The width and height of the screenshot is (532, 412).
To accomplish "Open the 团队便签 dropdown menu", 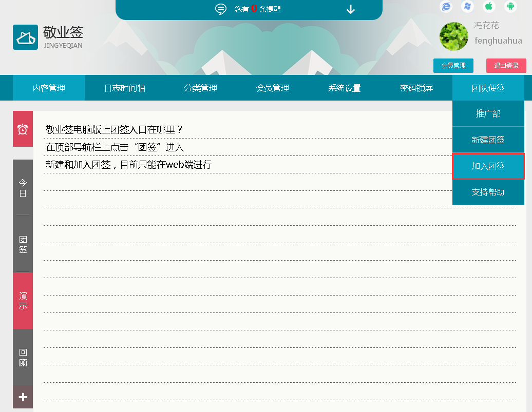I will coord(488,88).
